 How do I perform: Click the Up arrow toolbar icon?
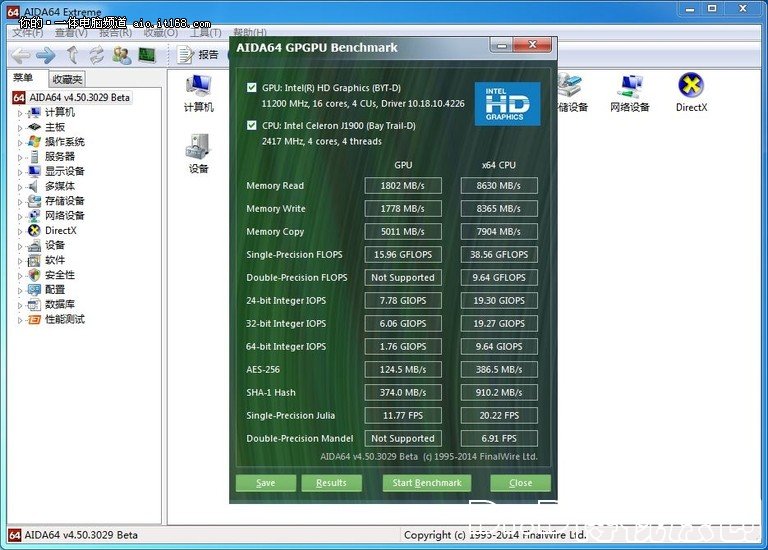coord(72,55)
